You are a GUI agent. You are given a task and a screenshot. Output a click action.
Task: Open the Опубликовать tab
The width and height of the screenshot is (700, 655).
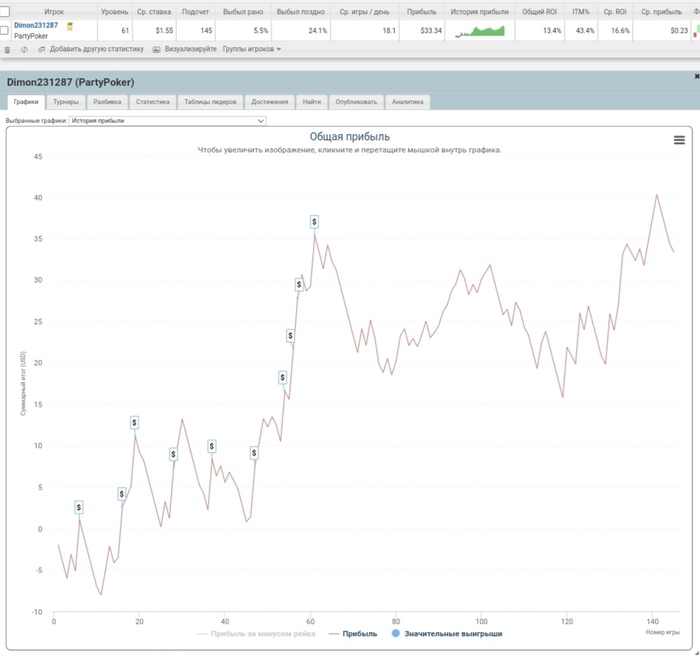356,102
